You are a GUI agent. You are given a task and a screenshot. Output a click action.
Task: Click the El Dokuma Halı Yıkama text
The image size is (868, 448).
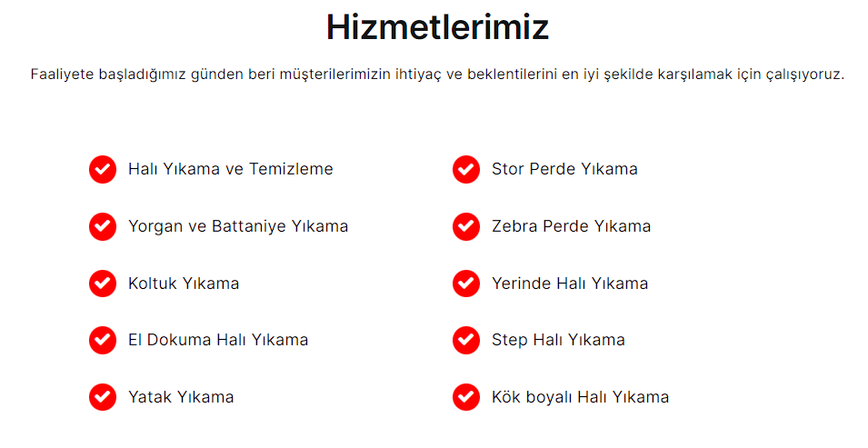(218, 340)
